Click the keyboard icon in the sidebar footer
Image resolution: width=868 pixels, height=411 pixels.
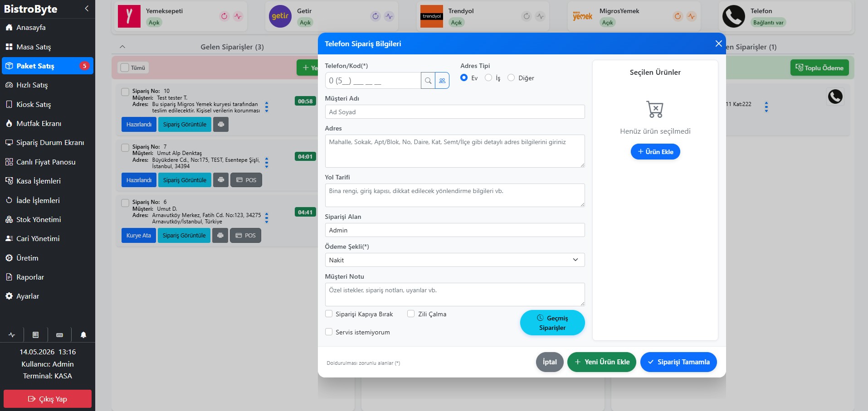59,335
